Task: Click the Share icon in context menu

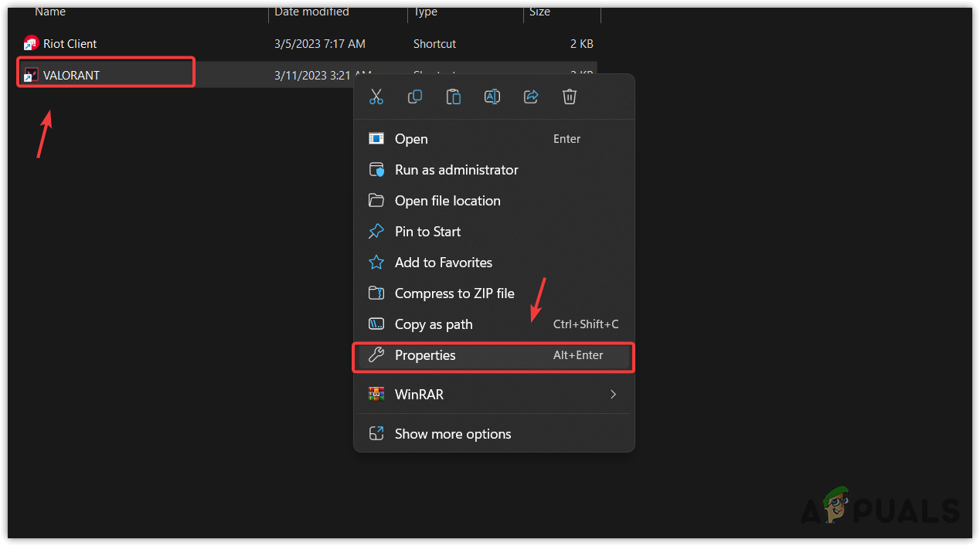Action: point(531,97)
